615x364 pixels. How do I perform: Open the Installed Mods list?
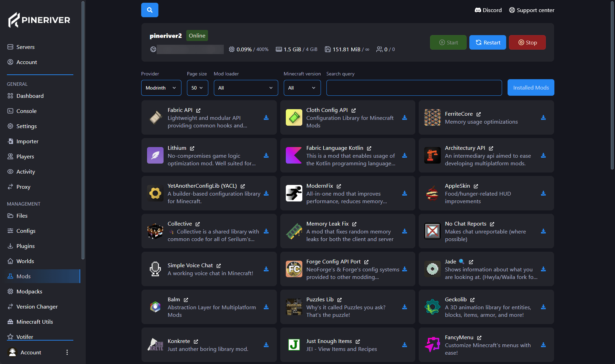(x=531, y=87)
